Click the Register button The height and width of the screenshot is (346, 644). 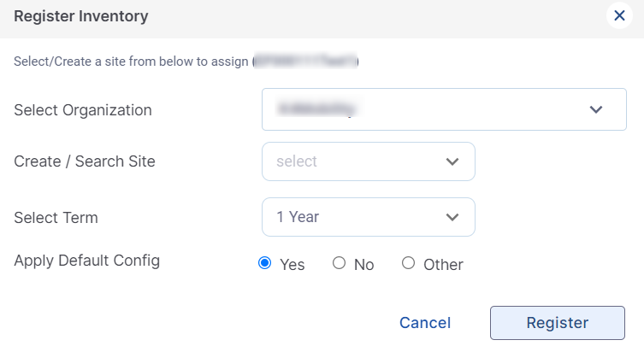click(x=557, y=323)
